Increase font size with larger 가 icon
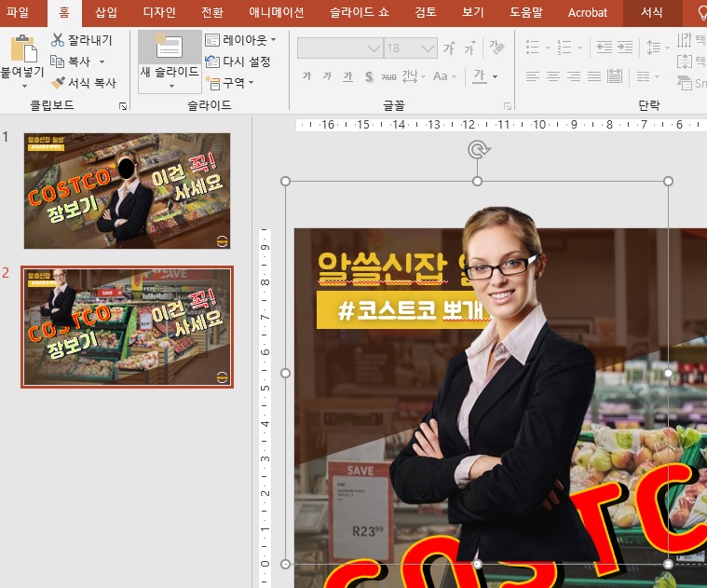707x588 pixels. (449, 48)
